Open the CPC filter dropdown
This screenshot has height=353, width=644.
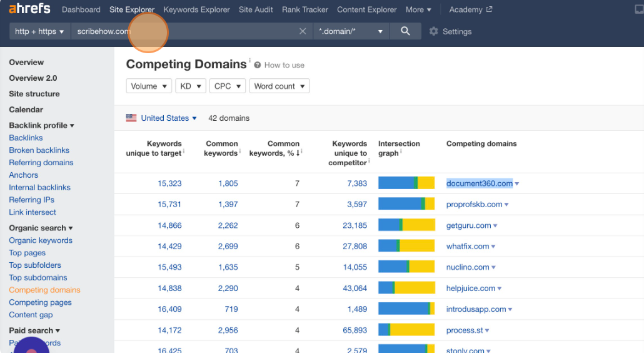(228, 86)
